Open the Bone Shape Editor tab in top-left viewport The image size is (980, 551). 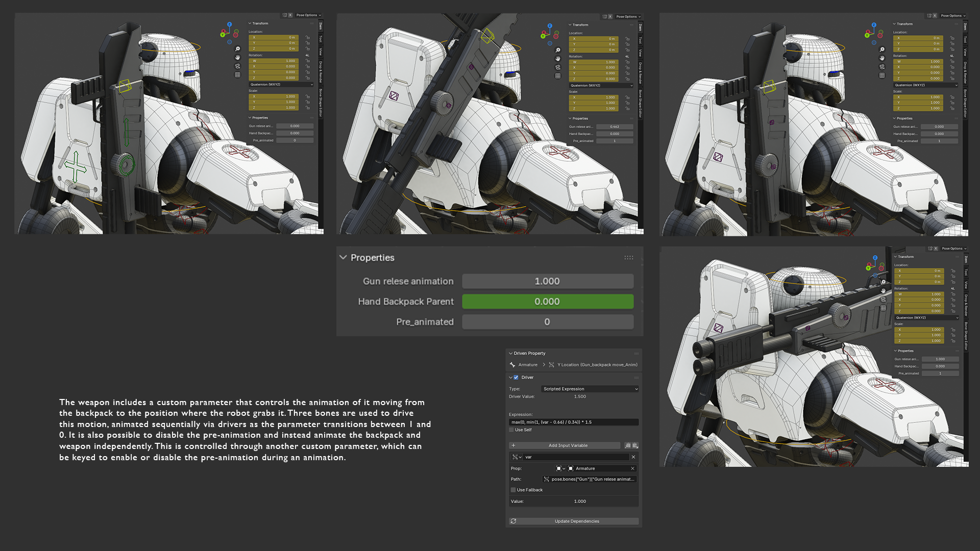coord(321,102)
